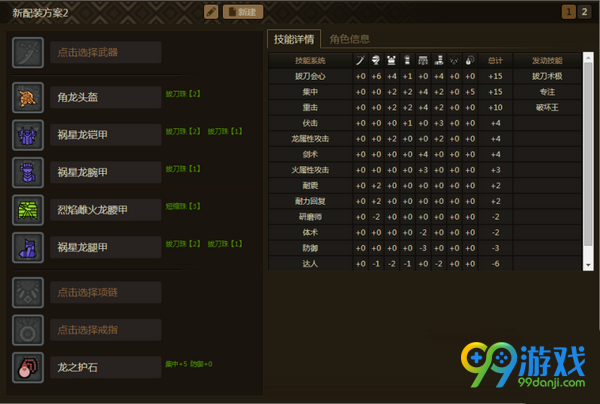600x404 pixels.
Task: Switch to scheme slot 1
Action: 569,12
